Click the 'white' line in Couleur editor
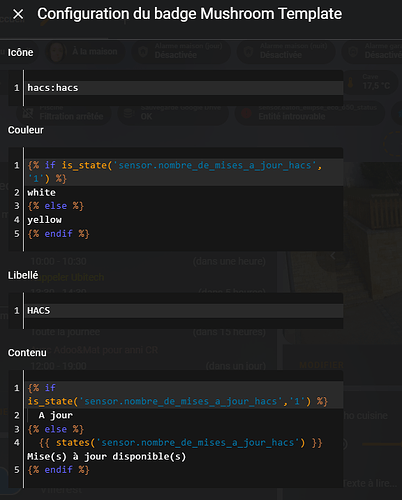Viewport: 402px width, 500px height. pos(41,193)
